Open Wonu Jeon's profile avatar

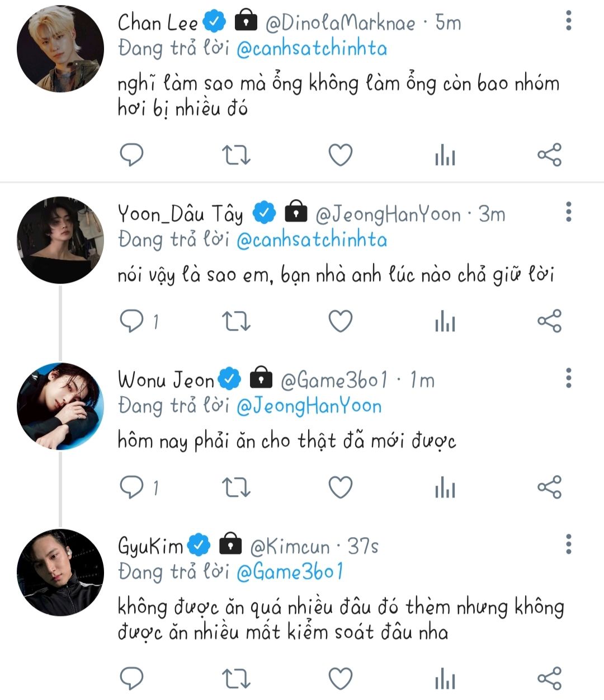coord(60,406)
